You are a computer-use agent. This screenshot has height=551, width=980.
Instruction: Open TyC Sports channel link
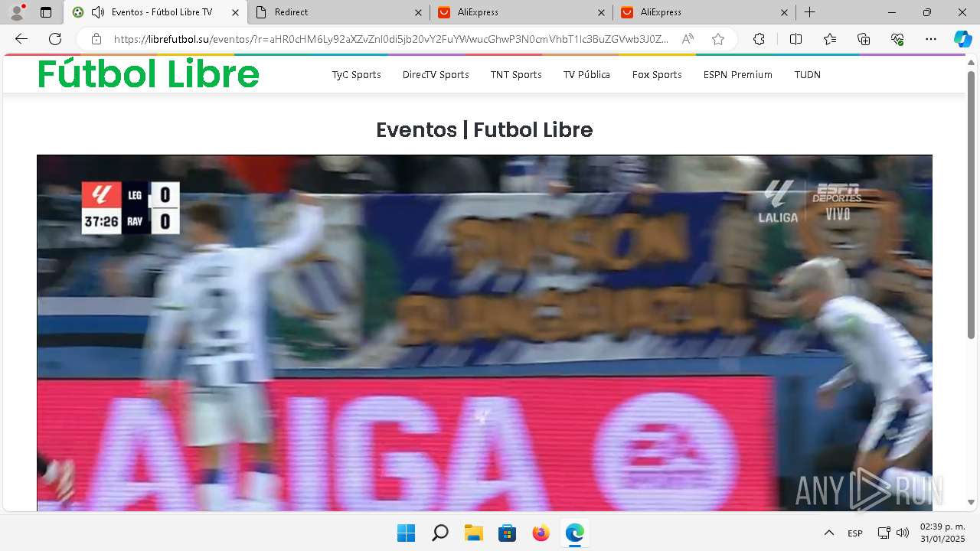[356, 74]
